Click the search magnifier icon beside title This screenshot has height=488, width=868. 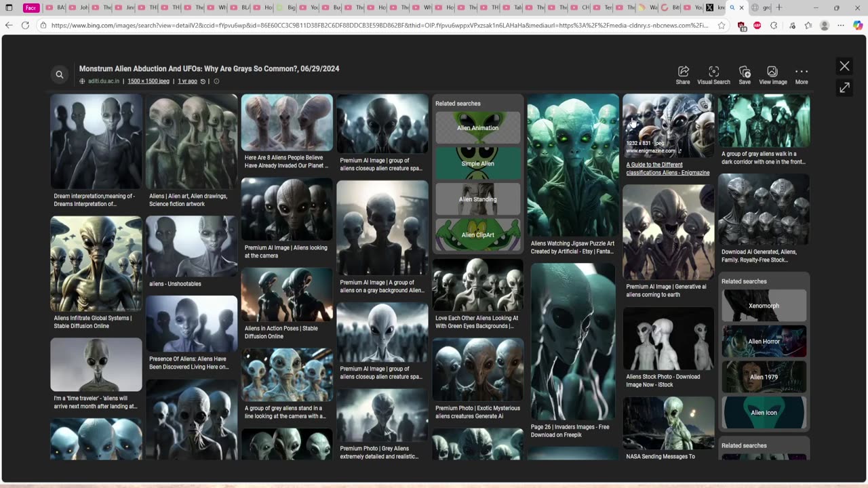(60, 75)
